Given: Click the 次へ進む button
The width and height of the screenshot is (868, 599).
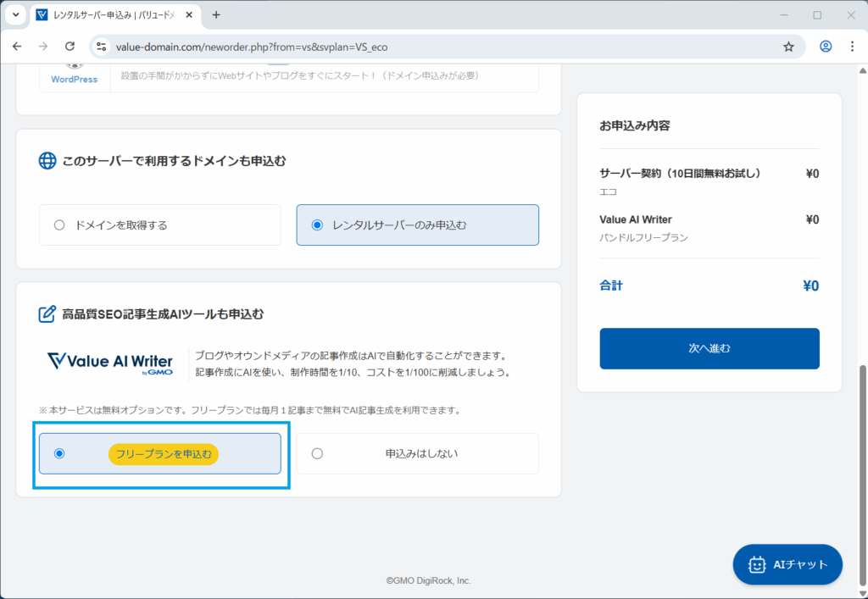Looking at the screenshot, I should tap(709, 348).
